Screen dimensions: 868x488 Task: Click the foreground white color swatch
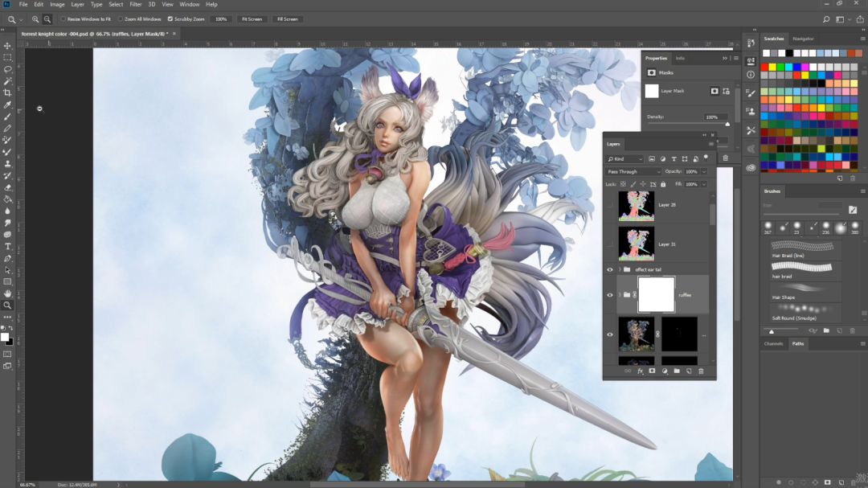coord(5,338)
